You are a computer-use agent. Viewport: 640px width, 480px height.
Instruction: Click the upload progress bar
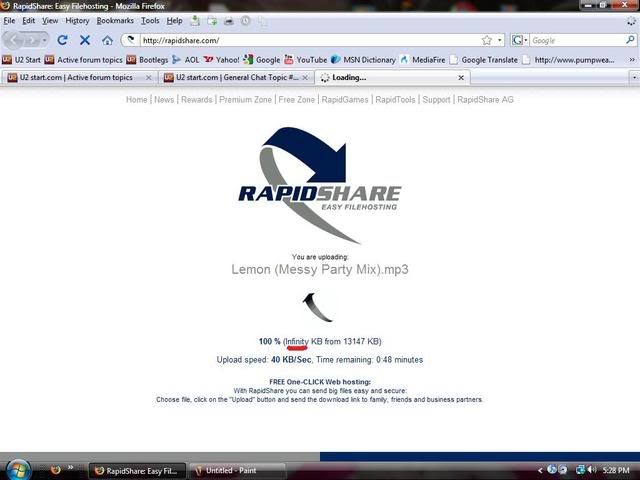pos(320,456)
